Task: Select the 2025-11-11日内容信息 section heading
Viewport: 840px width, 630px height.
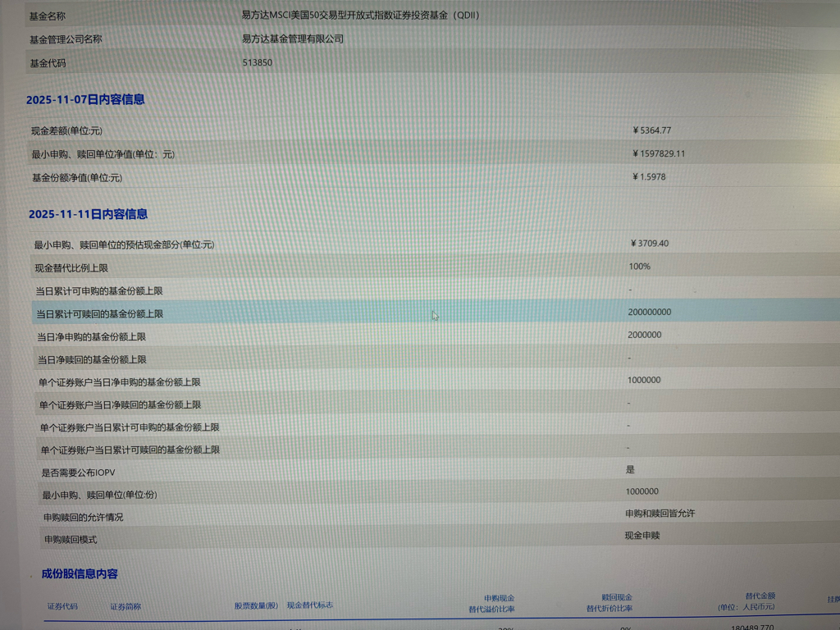Action: tap(88, 214)
